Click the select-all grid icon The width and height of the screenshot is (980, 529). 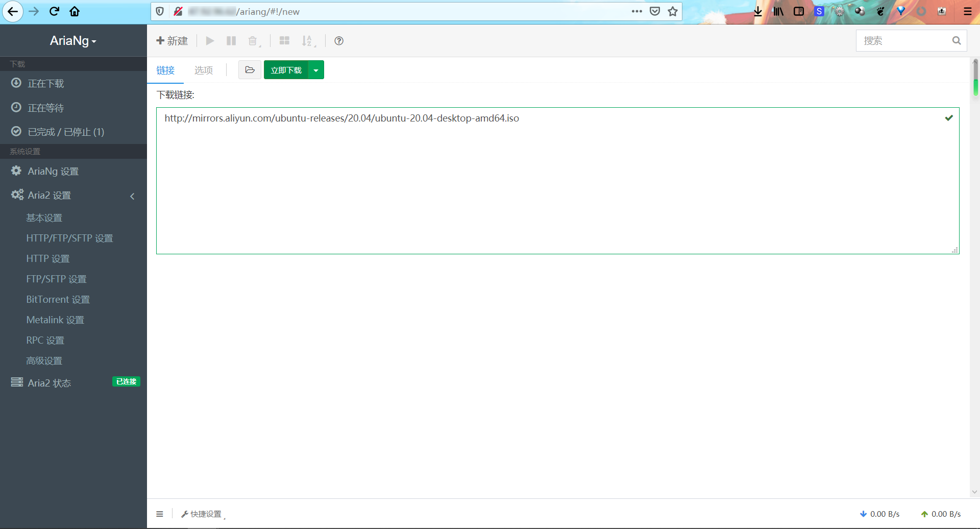pyautogui.click(x=284, y=41)
